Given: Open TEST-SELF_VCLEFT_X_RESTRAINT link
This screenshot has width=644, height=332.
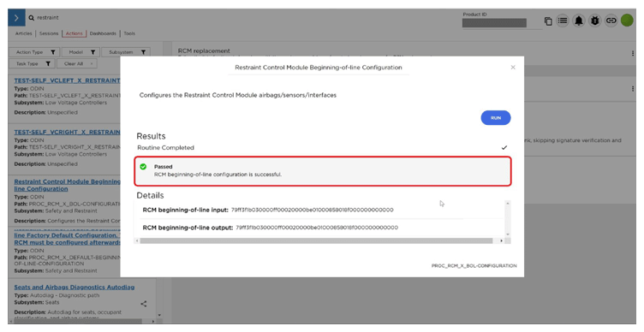Looking at the screenshot, I should pyautogui.click(x=67, y=80).
